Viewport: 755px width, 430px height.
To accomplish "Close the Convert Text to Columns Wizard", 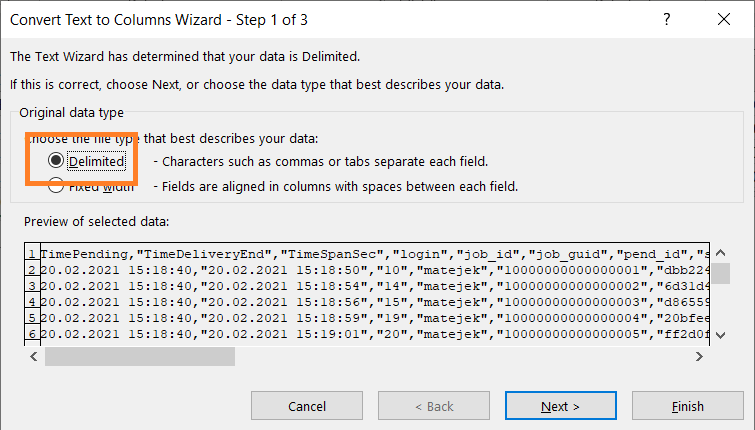I will coord(722,19).
